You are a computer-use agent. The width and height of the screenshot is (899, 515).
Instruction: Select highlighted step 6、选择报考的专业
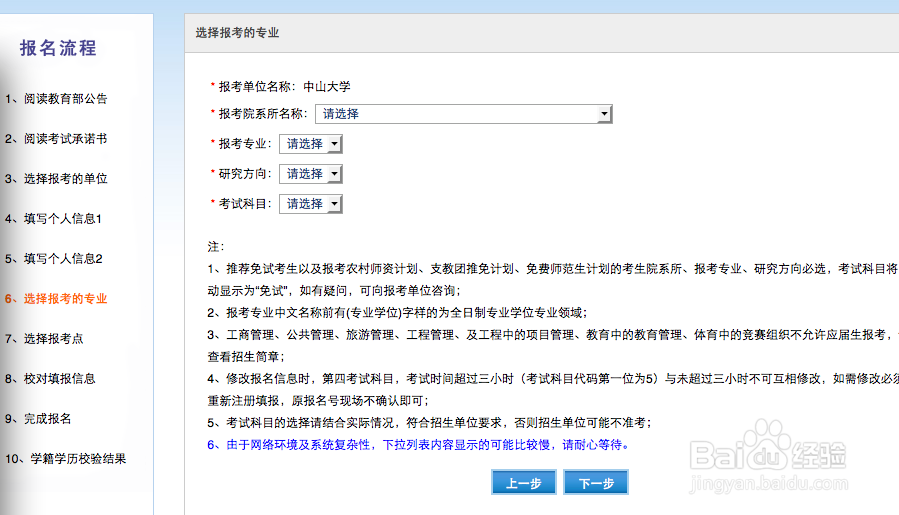56,299
